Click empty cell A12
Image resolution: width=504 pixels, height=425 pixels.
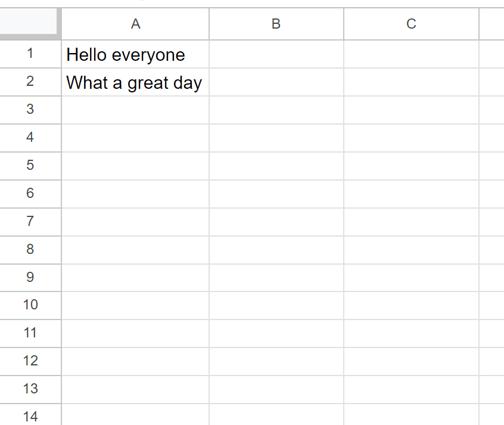(x=135, y=362)
